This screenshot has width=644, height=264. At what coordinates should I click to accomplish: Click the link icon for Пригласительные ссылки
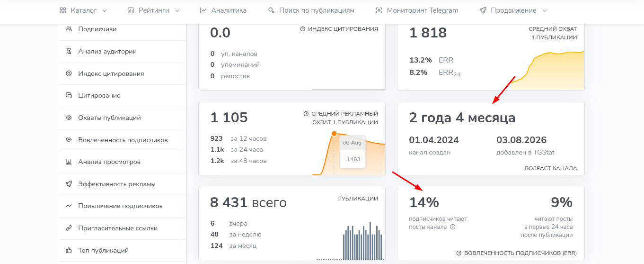(x=69, y=228)
